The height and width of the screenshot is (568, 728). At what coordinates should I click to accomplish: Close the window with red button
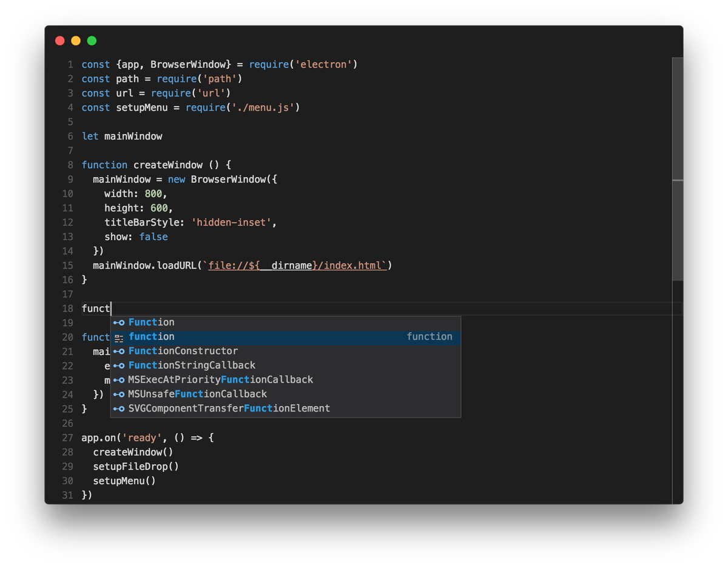[59, 41]
